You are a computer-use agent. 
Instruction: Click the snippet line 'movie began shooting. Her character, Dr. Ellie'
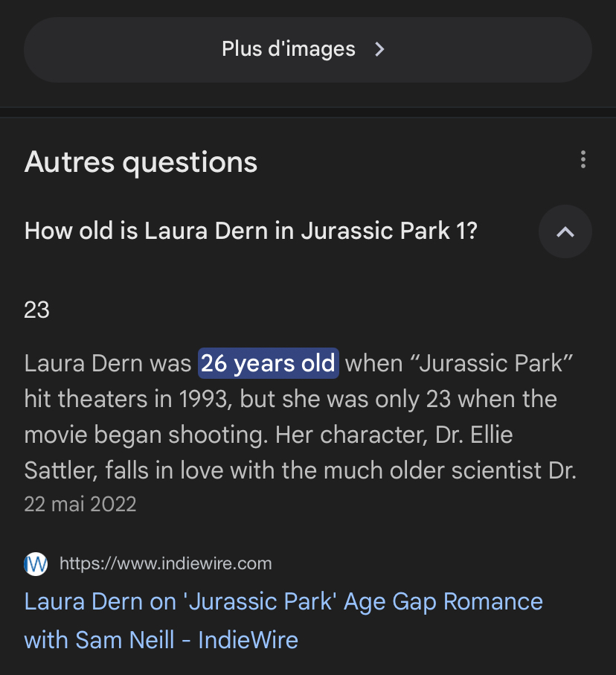coord(269,435)
